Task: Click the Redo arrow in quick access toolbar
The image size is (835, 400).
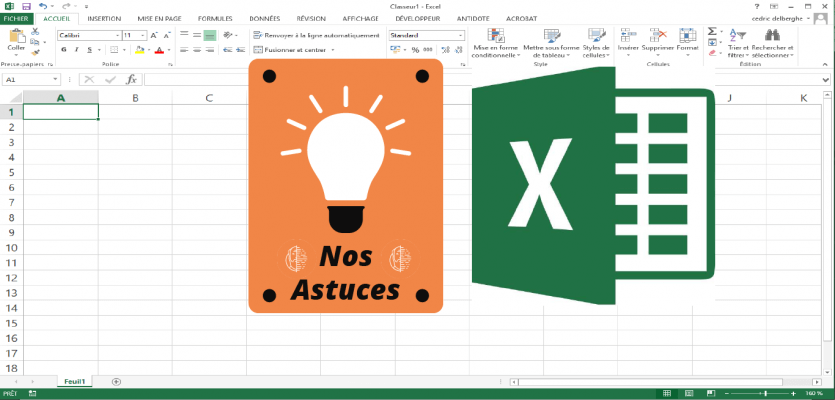Action: [66, 6]
